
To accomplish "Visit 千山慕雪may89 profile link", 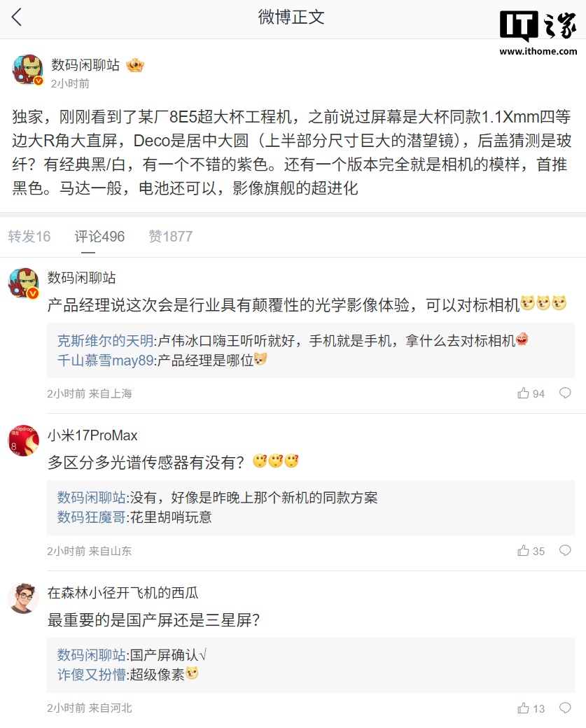I will pyautogui.click(x=105, y=360).
